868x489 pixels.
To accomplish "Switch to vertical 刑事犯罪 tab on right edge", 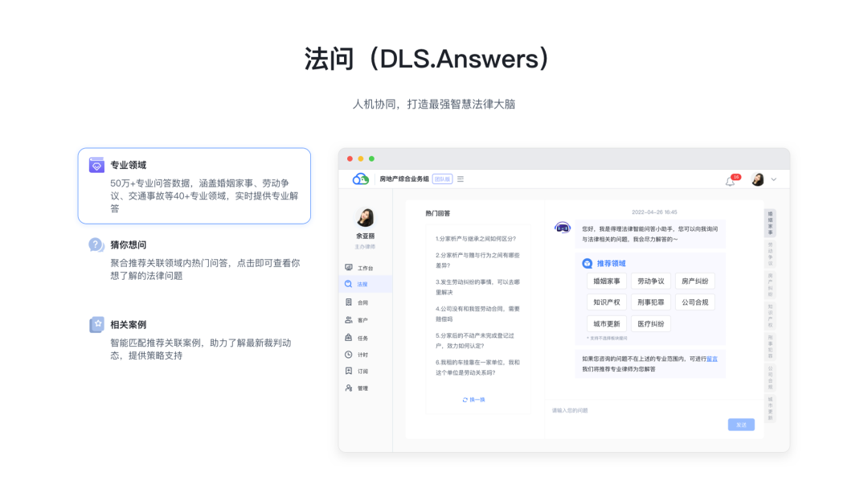I will (x=770, y=347).
